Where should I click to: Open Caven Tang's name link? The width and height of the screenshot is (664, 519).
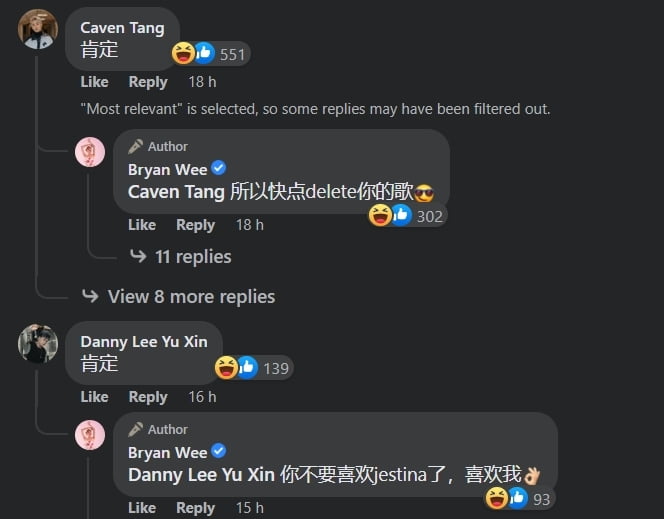click(122, 28)
